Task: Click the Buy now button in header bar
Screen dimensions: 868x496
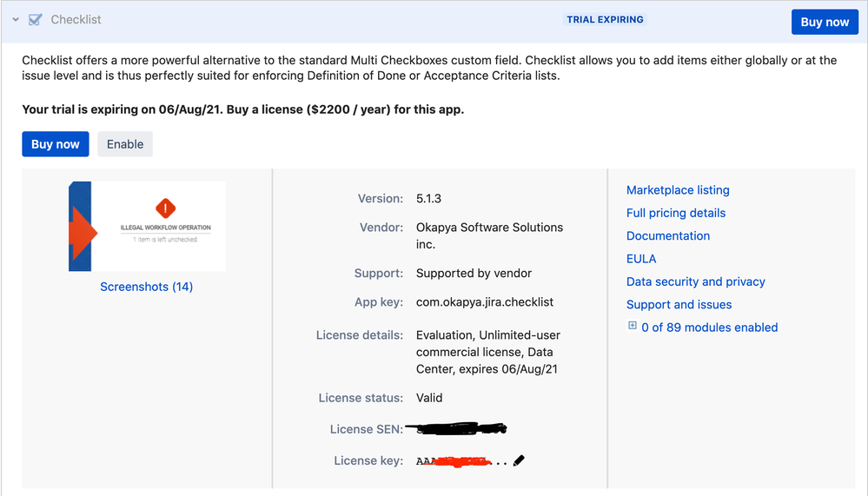Action: [825, 22]
